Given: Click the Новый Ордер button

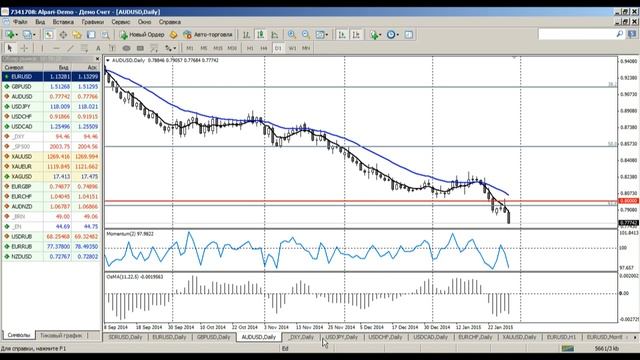Looking at the screenshot, I should [142, 35].
